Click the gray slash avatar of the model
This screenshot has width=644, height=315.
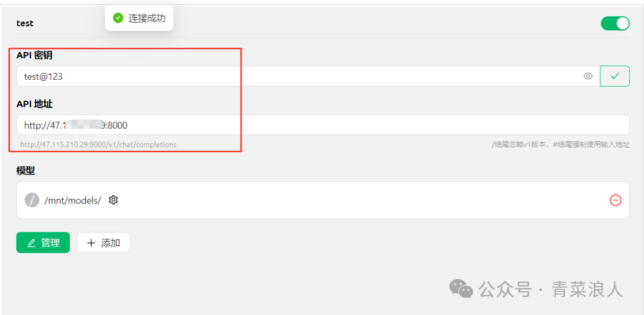point(32,200)
